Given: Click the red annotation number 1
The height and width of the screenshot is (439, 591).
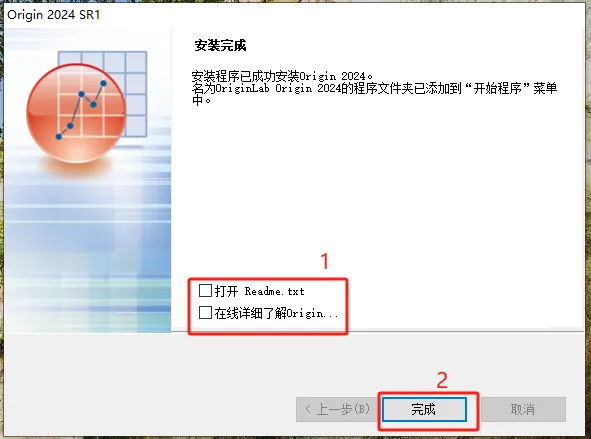Looking at the screenshot, I should pyautogui.click(x=325, y=261).
